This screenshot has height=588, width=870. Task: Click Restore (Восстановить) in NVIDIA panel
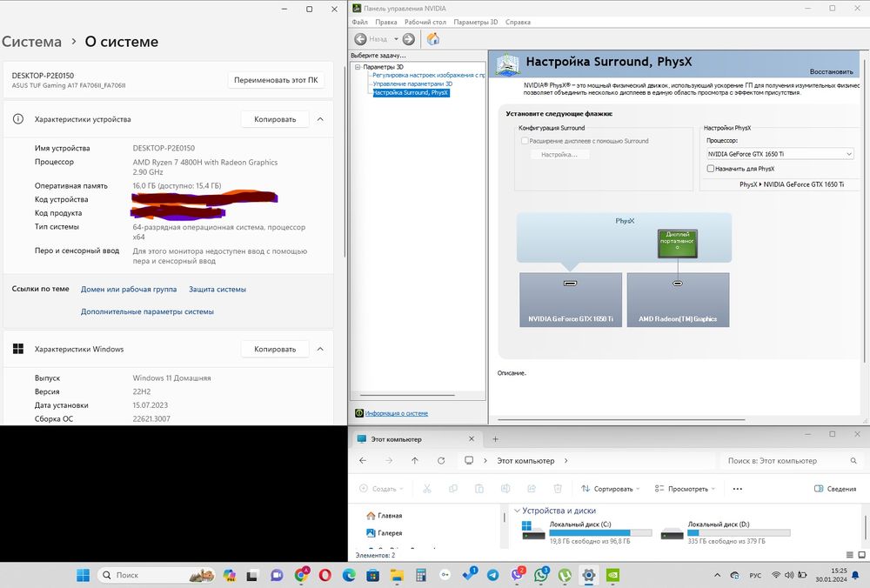point(831,71)
